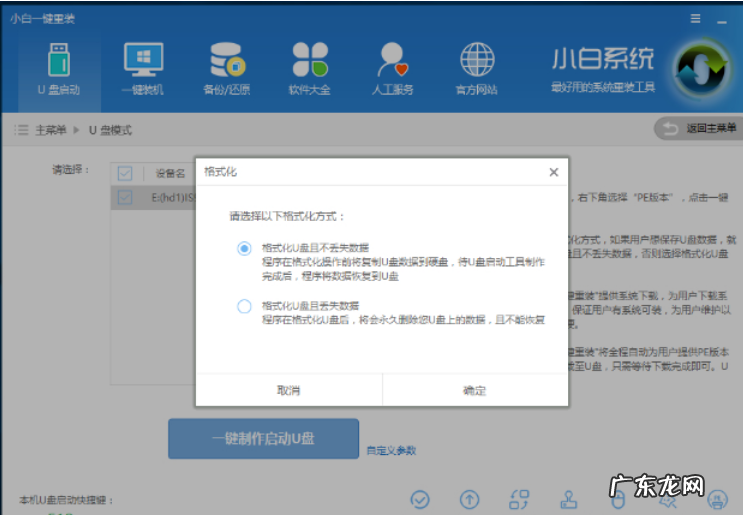The width and height of the screenshot is (743, 515).
Task: Toggle the E:(hd1) device checkbox
Action: click(x=125, y=197)
